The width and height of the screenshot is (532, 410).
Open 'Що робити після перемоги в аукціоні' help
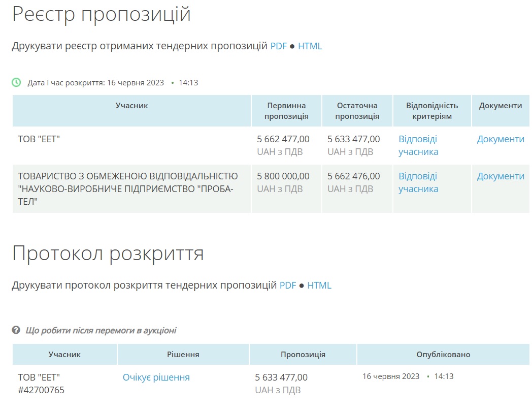point(101,331)
